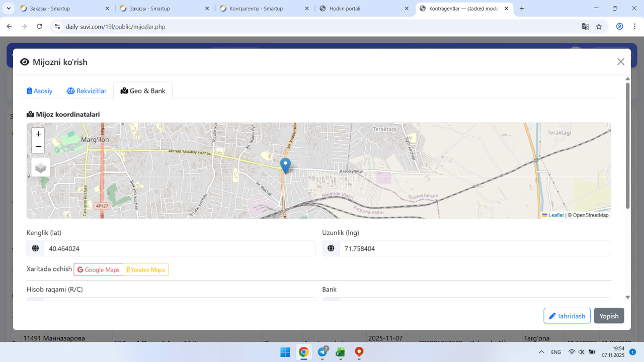Click globe icon beside longitude field
The height and width of the screenshot is (362, 644).
pyautogui.click(x=331, y=248)
